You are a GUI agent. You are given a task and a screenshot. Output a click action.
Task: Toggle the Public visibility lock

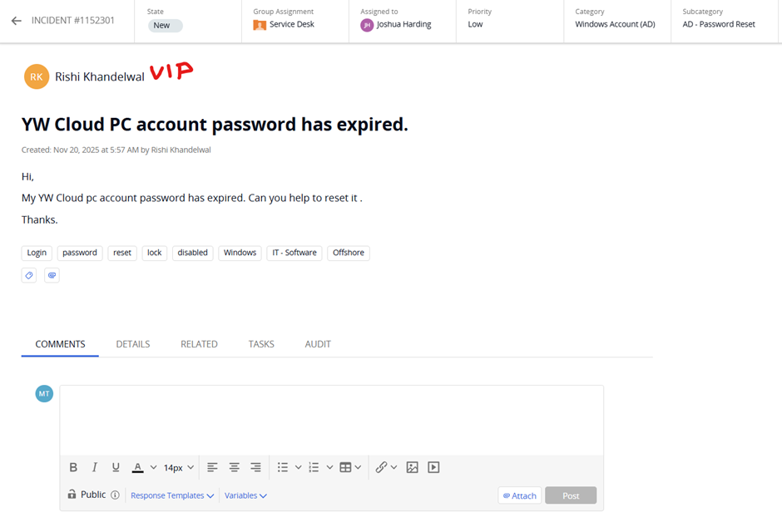72,494
